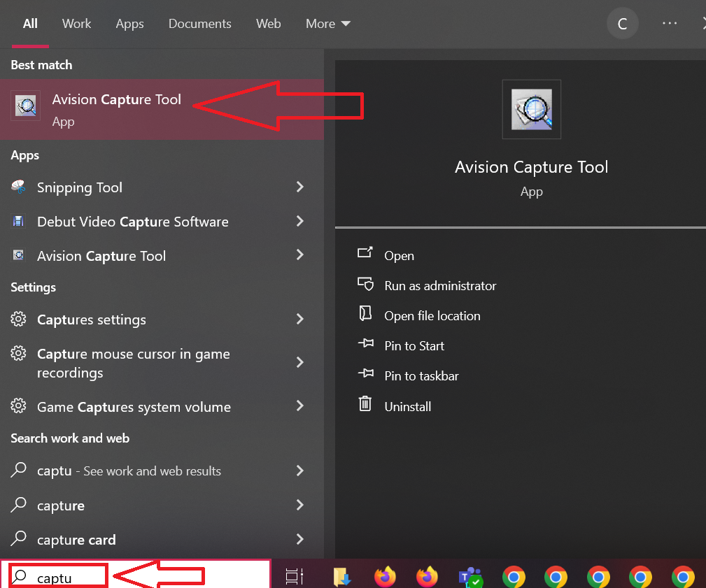706x588 pixels.
Task: Click the user account avatar circle
Action: pos(622,23)
